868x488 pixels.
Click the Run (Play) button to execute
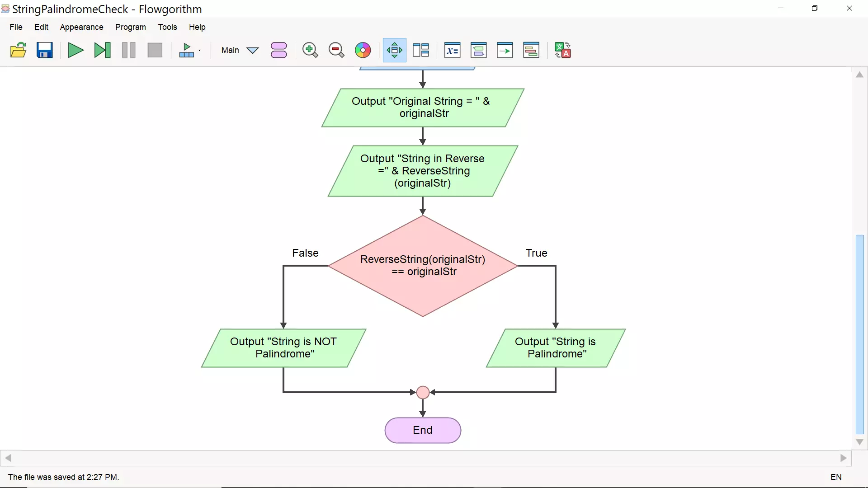coord(75,50)
